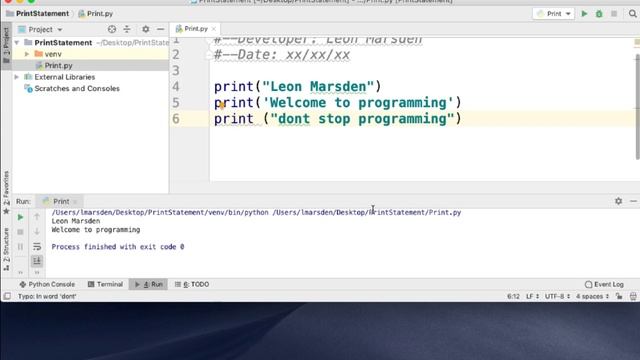Toggle the 4: Run tool window
This screenshot has width=640, height=360.
click(149, 284)
